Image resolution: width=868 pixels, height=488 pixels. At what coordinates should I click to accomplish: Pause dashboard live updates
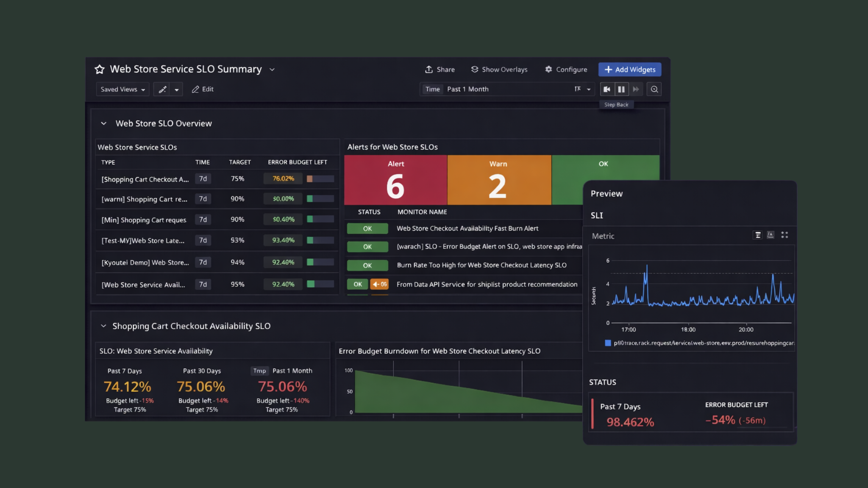(x=621, y=89)
